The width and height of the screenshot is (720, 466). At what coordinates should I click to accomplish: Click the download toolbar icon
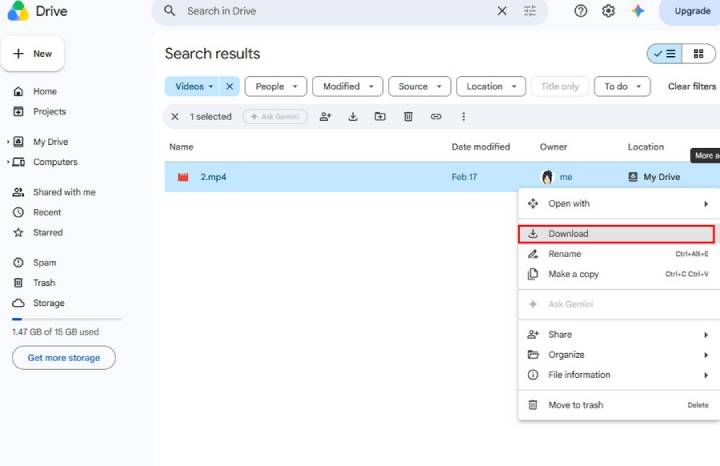click(x=353, y=117)
